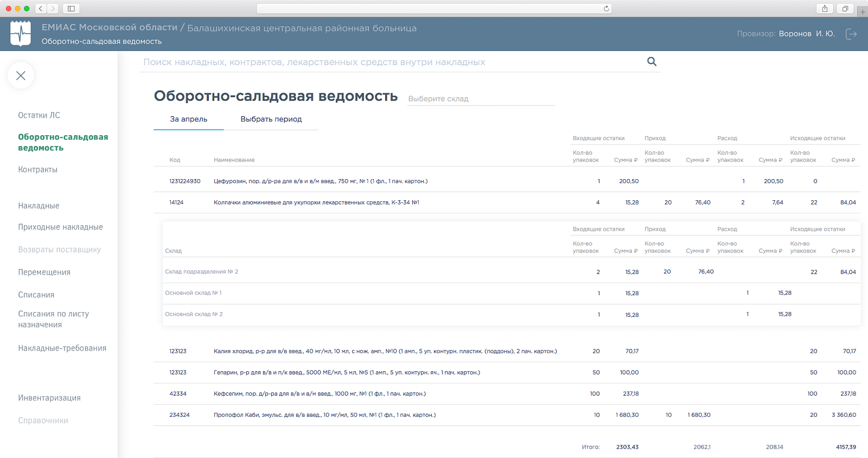Viewport: 868px width, 458px height.
Task: Open the Цефурозин drug row
Action: click(507, 181)
